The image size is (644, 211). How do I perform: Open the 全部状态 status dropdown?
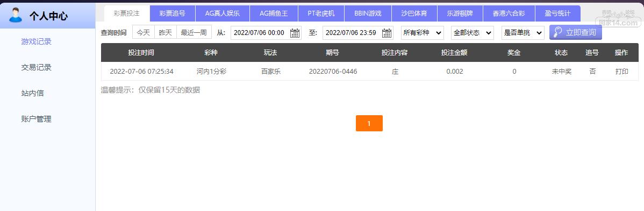coord(473,32)
